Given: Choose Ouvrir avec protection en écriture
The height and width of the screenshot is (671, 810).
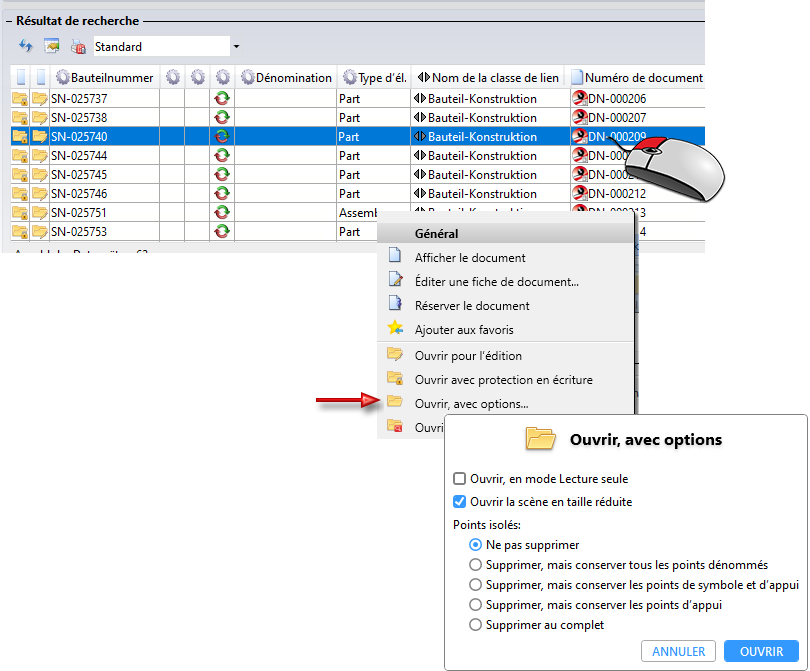Looking at the screenshot, I should (505, 380).
